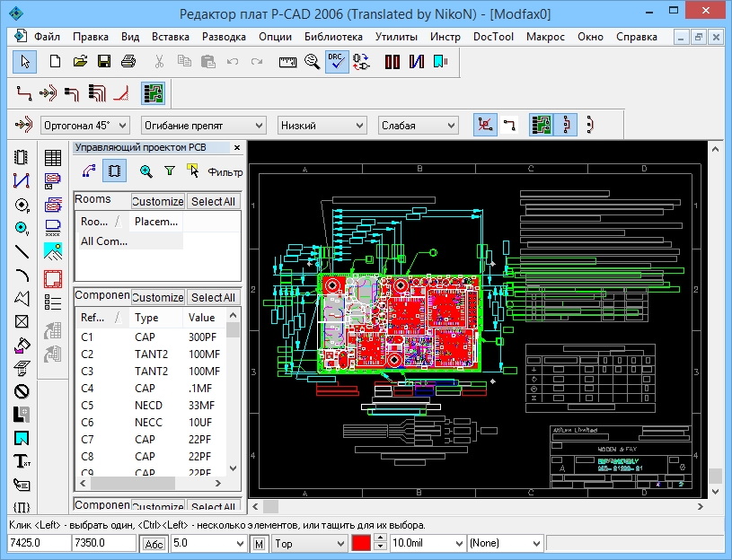The width and height of the screenshot is (732, 560).
Task: Pick the Place Keepout tool
Action: click(22, 391)
